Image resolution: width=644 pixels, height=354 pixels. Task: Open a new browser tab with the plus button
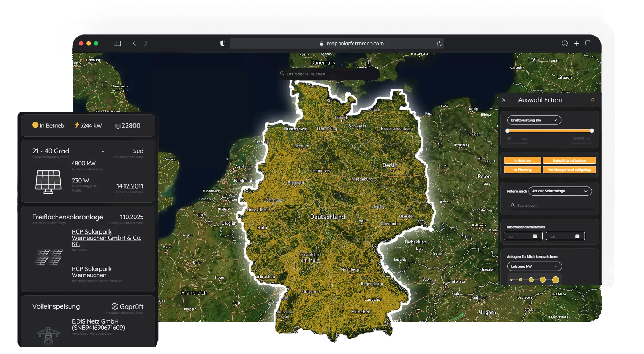(x=577, y=43)
